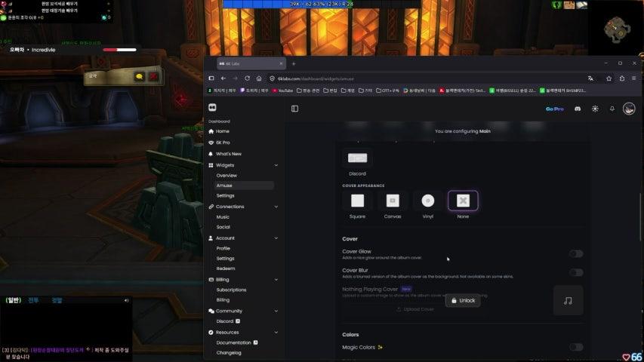This screenshot has width=644, height=362.
Task: Switch theme with the sun icon
Action: 595,109
